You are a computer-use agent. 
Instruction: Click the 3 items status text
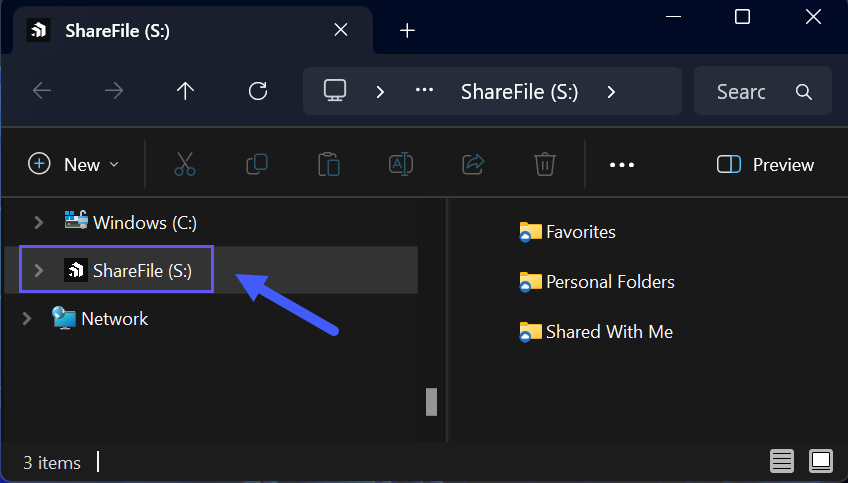[52, 463]
